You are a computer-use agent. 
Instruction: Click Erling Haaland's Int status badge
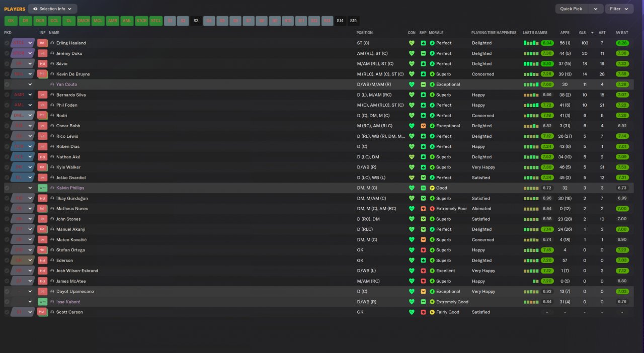(42, 43)
